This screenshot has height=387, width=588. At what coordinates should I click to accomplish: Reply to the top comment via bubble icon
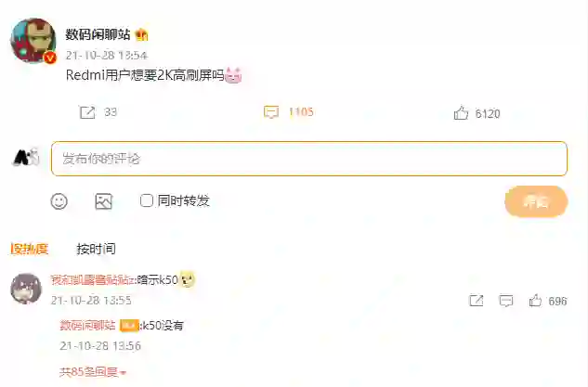[x=506, y=301]
